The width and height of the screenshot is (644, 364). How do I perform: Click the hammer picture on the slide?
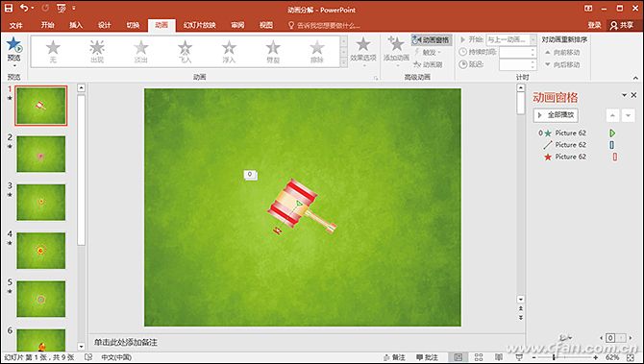pyautogui.click(x=302, y=206)
